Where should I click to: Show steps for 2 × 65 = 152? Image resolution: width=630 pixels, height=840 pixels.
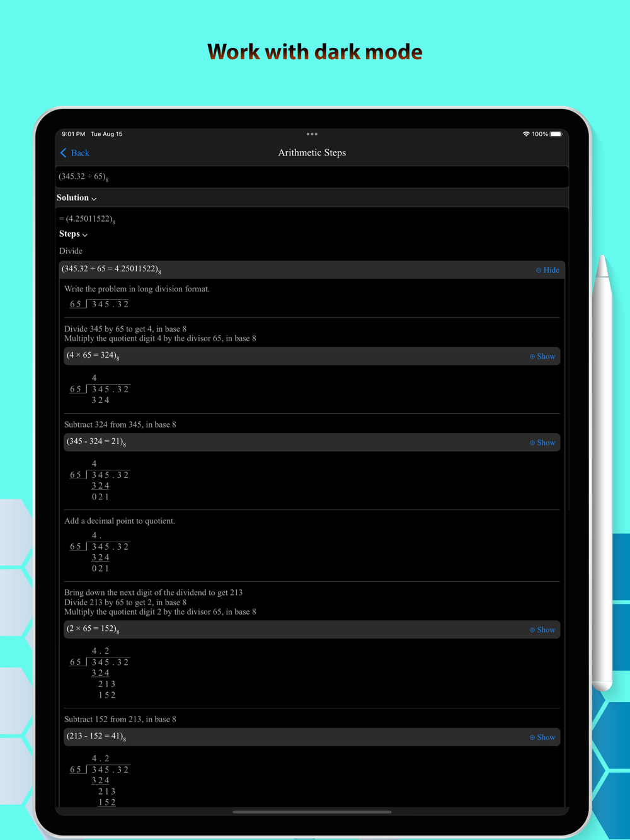(542, 630)
